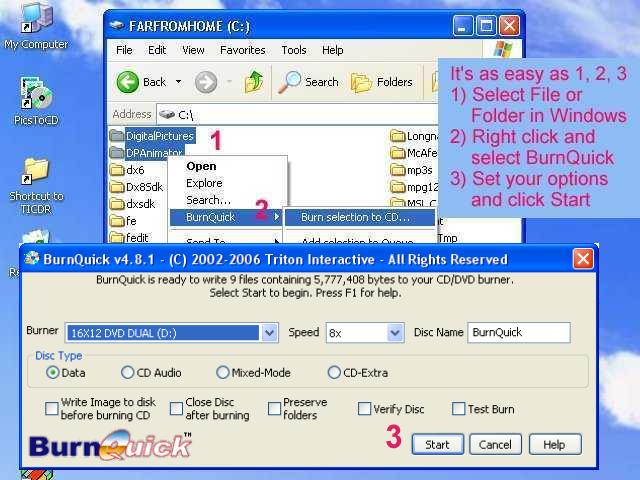This screenshot has height=480, width=640.
Task: Click the Start button in BurnQuick
Action: (x=438, y=444)
